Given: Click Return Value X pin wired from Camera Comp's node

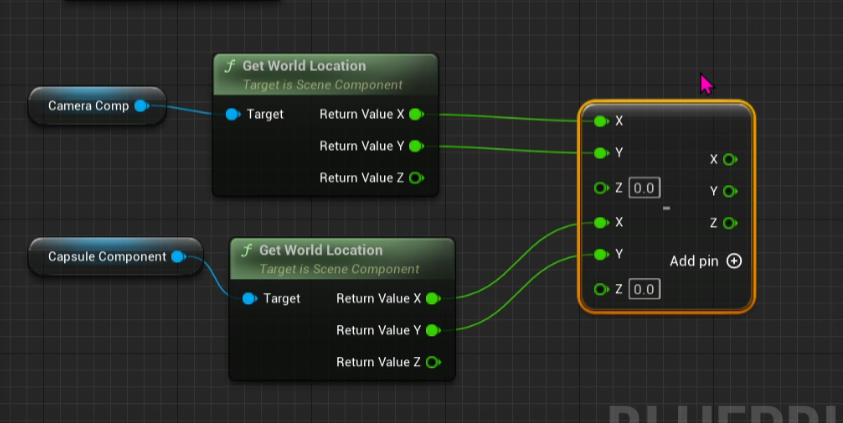Looking at the screenshot, I should click(x=416, y=114).
